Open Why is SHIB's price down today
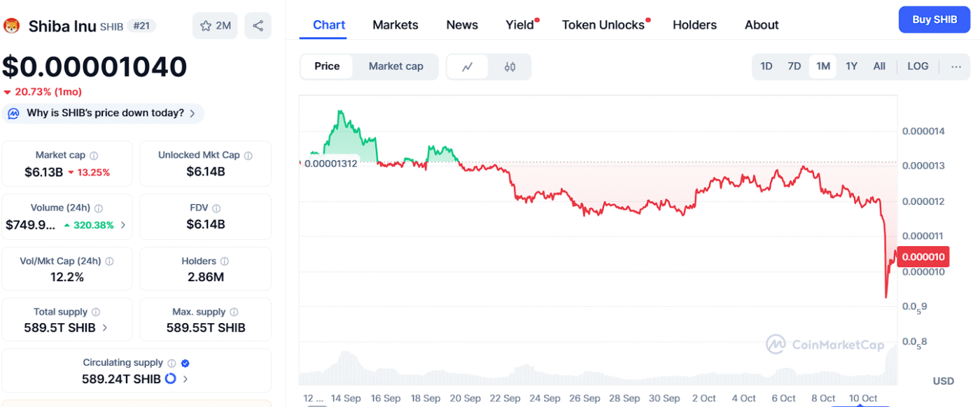 [105, 113]
